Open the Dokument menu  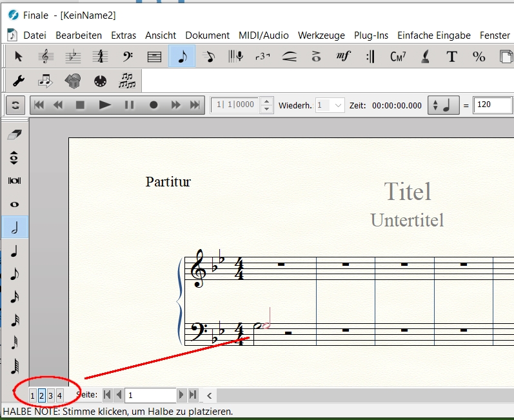coord(207,35)
